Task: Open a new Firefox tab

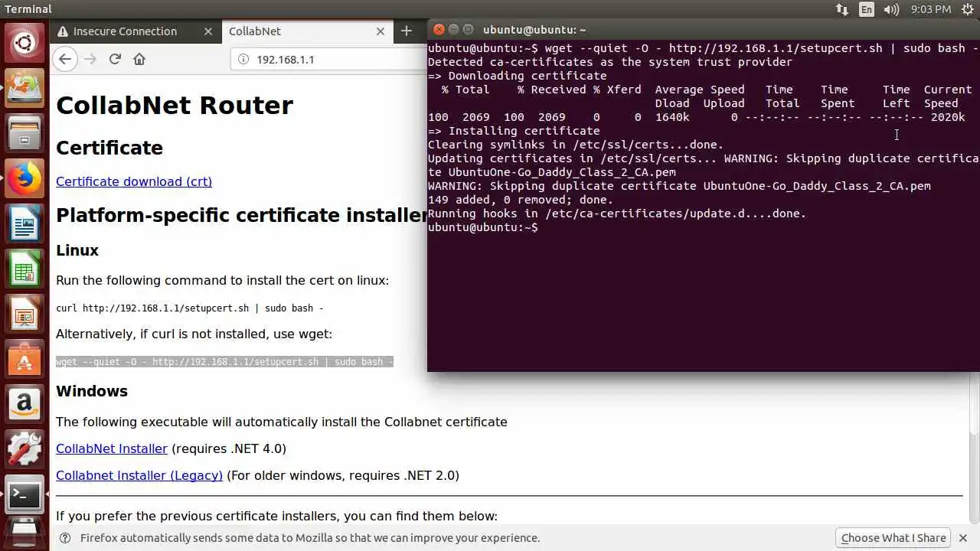Action: [x=407, y=31]
